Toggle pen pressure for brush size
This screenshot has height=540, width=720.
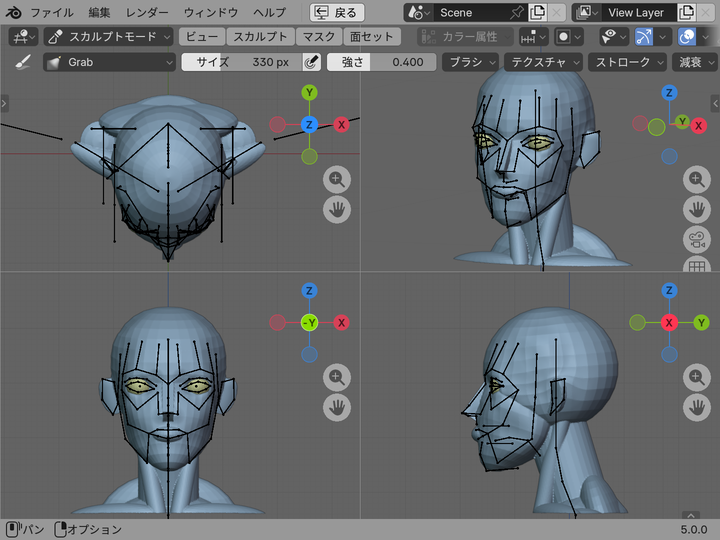pyautogui.click(x=311, y=62)
